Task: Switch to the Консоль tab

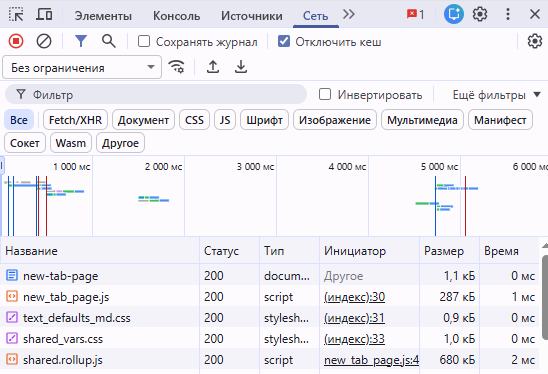Action: [176, 16]
